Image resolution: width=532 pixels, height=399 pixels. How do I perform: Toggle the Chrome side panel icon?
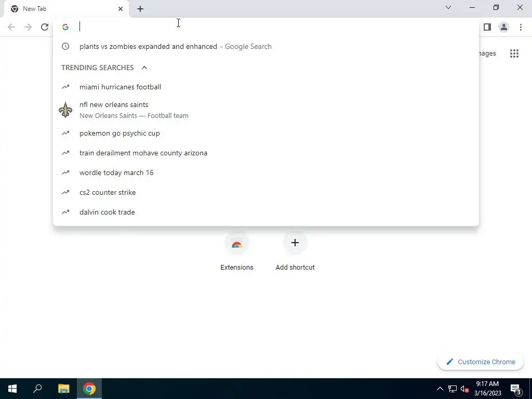pyautogui.click(x=487, y=27)
